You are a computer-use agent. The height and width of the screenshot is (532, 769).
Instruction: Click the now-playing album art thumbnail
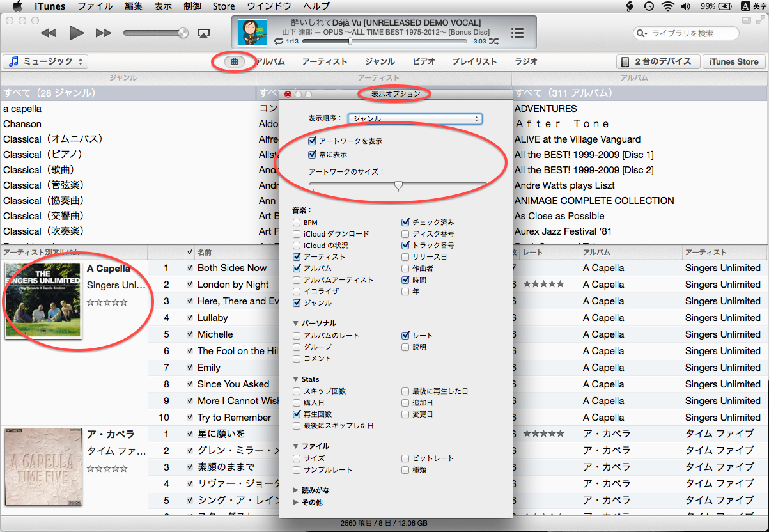(x=252, y=32)
